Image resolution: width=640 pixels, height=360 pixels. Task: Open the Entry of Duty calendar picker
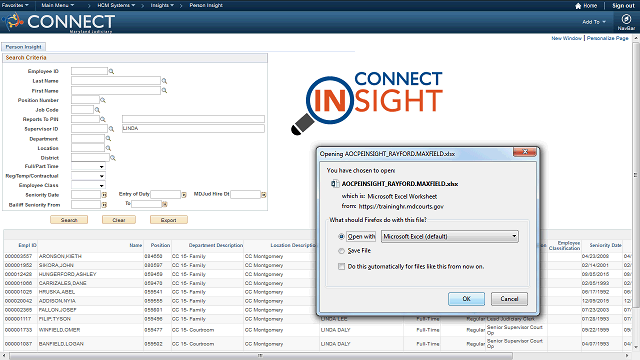point(184,195)
